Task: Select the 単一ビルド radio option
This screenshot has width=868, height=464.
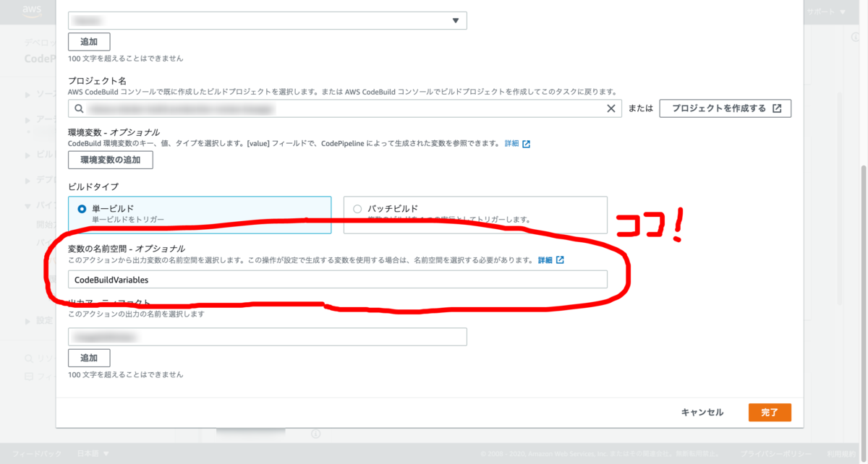Action: point(82,208)
